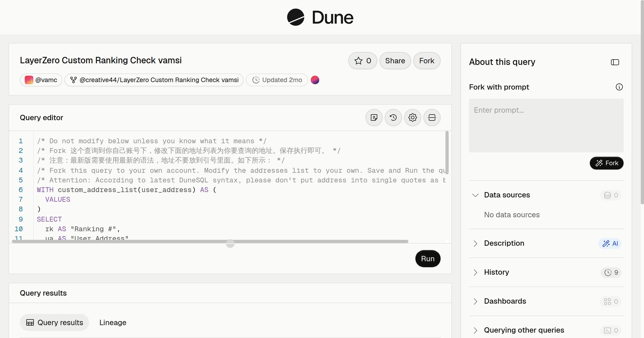Run the query

pos(428,259)
